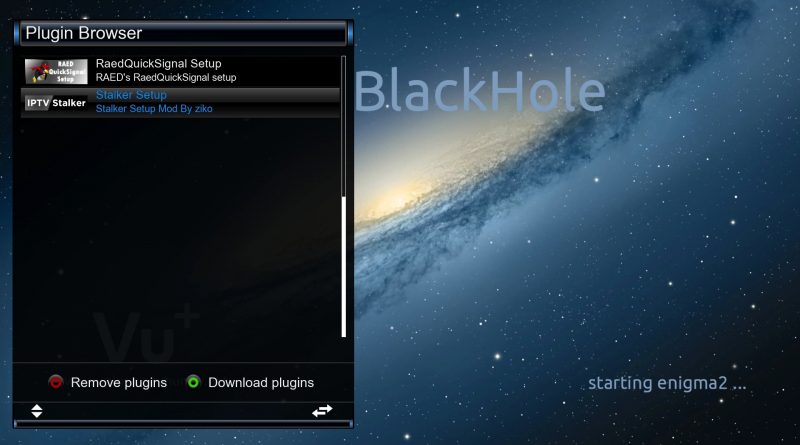Select "Stalker Setup Mod By ziko" description

(154, 109)
